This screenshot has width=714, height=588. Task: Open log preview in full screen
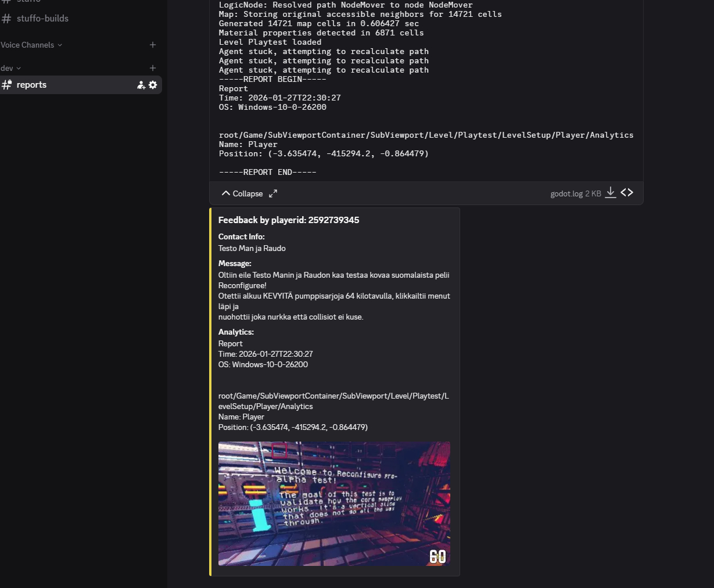pos(273,193)
